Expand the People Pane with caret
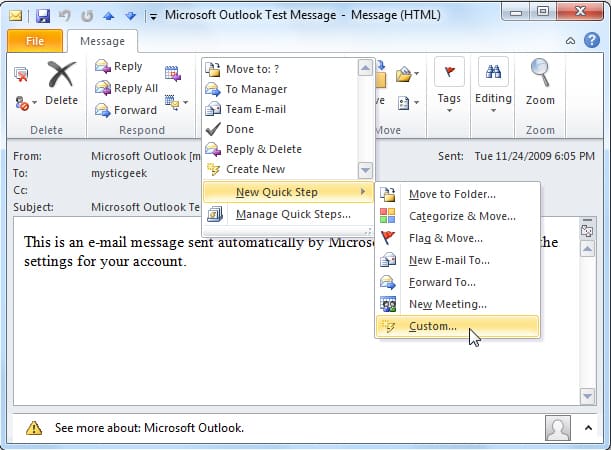The width and height of the screenshot is (611, 450). (x=588, y=428)
